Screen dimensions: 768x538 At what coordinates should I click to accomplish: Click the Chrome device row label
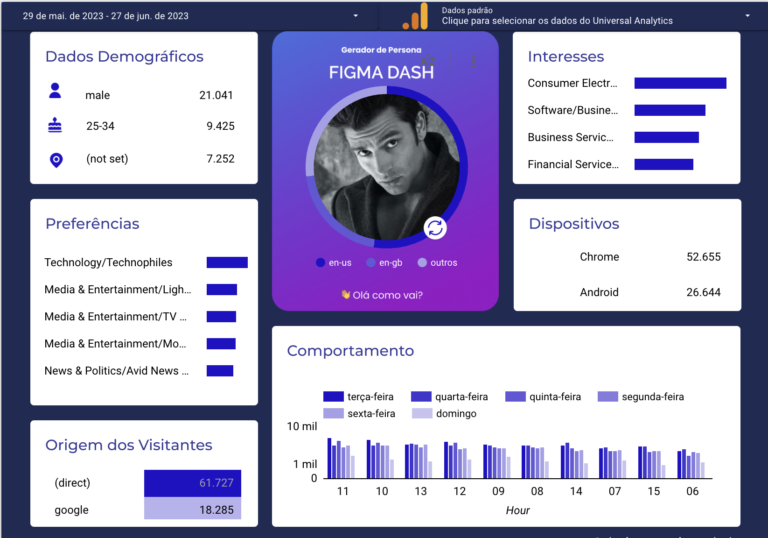600,257
